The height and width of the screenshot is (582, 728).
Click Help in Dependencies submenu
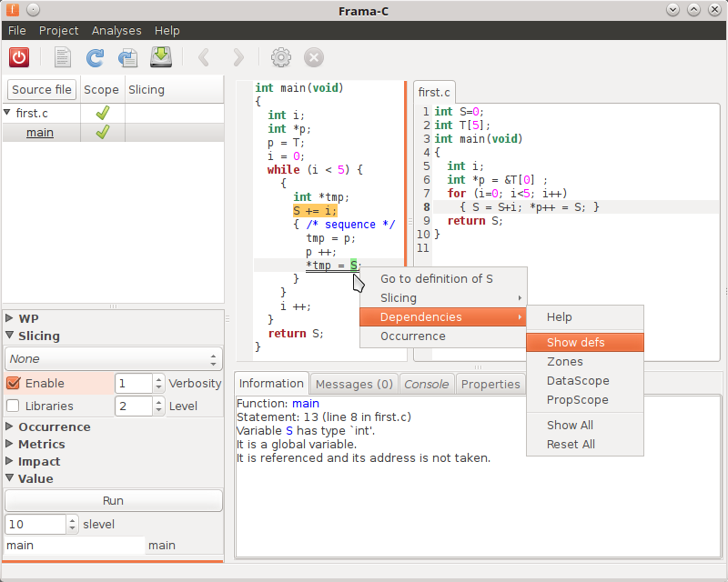click(x=585, y=317)
